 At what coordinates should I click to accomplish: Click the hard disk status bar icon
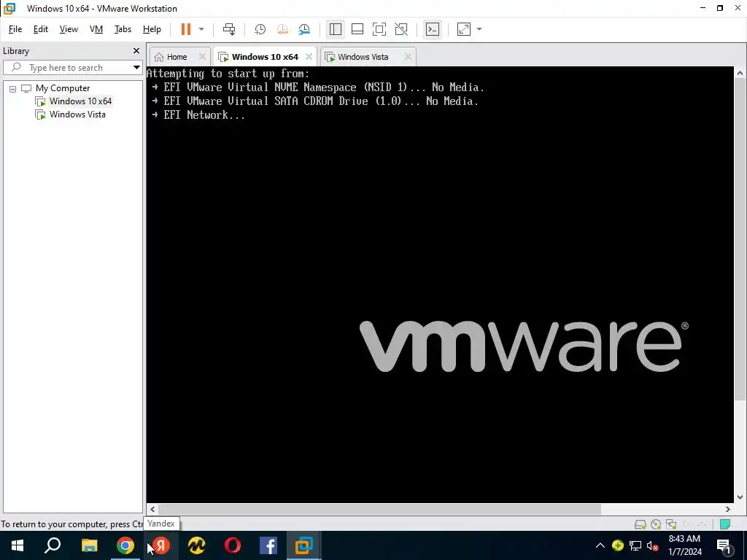coord(640,524)
